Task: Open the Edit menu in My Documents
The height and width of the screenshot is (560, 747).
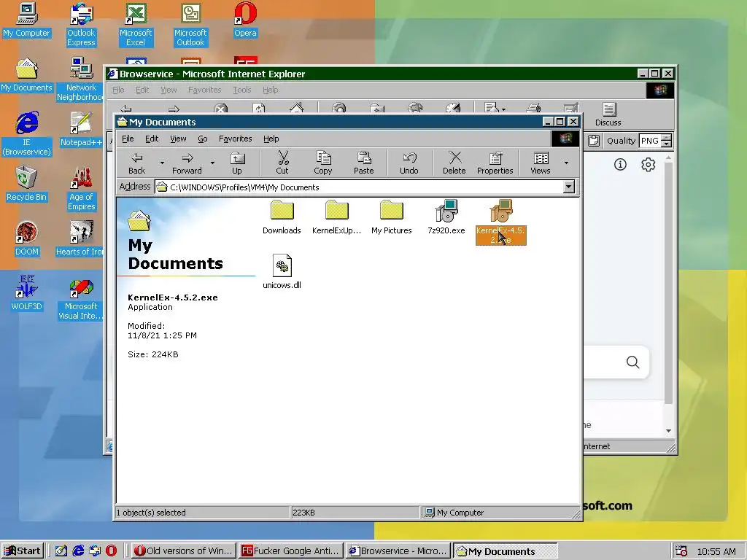Action: point(152,139)
